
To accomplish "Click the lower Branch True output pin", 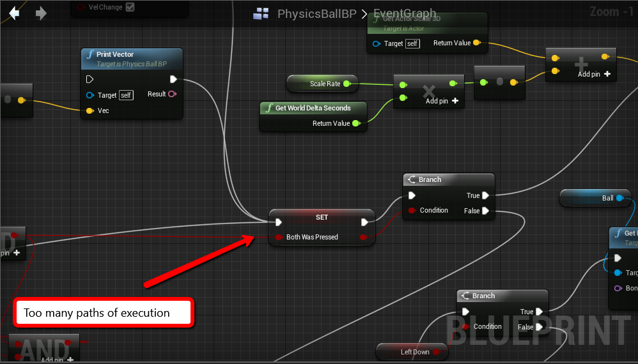I will click(539, 312).
